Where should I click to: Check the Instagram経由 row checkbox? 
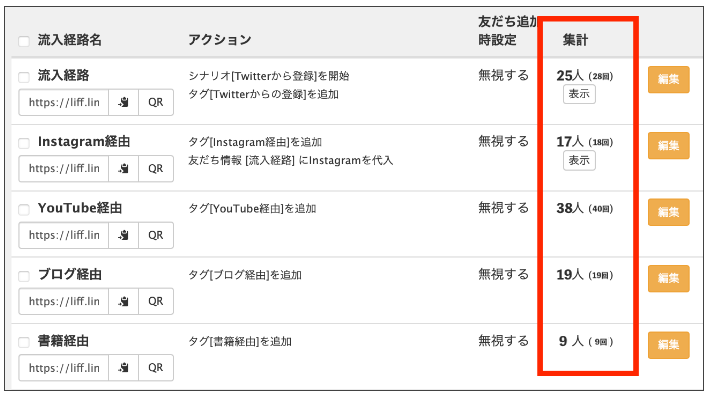tap(24, 143)
